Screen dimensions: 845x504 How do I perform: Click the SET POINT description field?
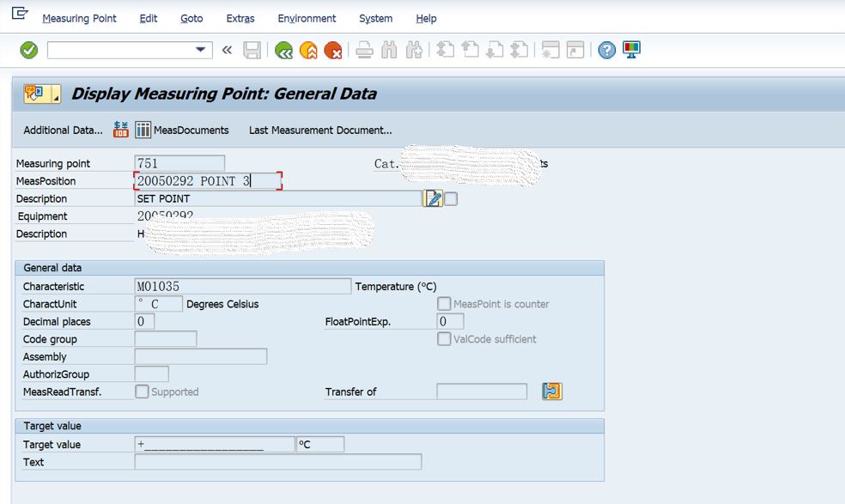[278, 199]
